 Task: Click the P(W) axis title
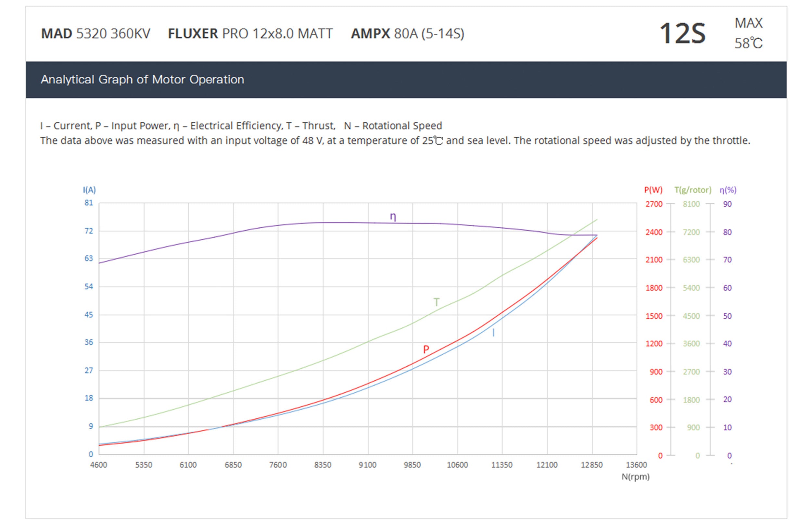coord(653,190)
